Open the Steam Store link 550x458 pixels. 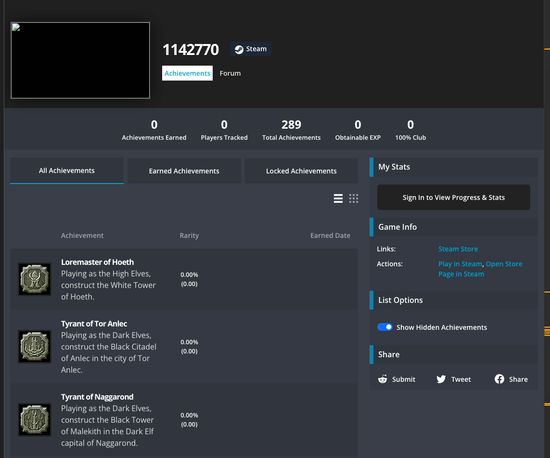(458, 249)
